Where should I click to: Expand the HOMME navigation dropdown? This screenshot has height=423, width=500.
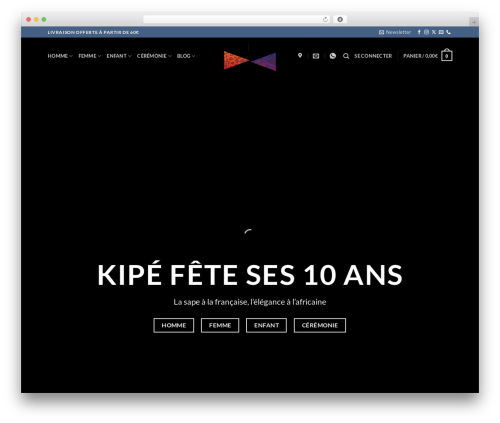(60, 56)
